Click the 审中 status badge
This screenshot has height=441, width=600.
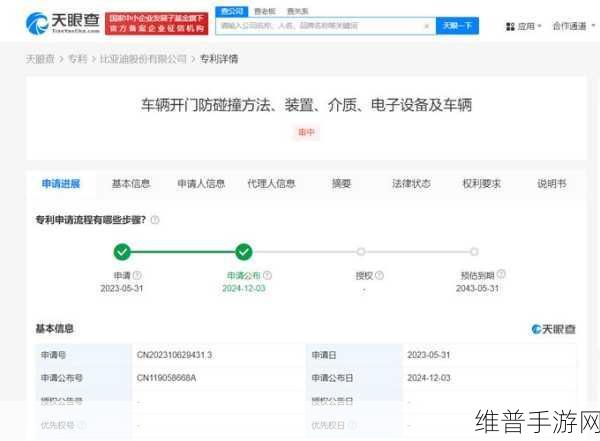pyautogui.click(x=306, y=132)
